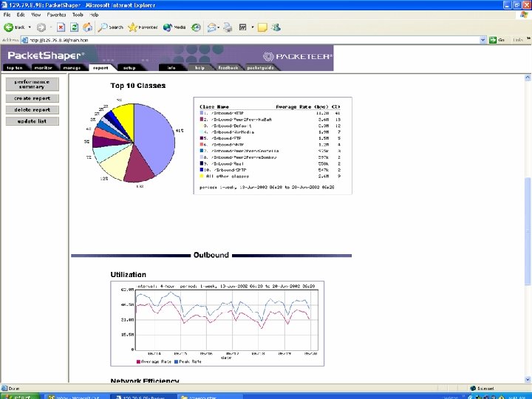Click the Internet zone globe in the status bar
Screen dimensions: 532x399
click(x=473, y=388)
